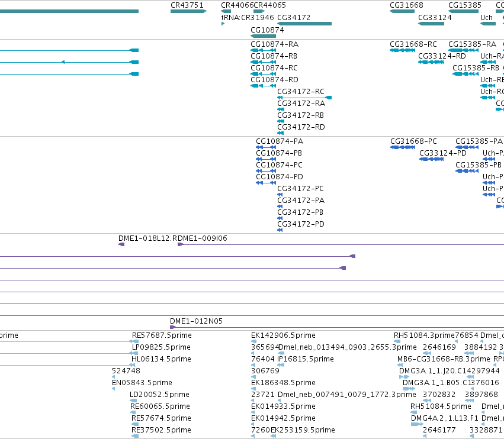The height and width of the screenshot is (439, 504).
Task: Click the CG31668 gene label
Action: [x=406, y=5]
